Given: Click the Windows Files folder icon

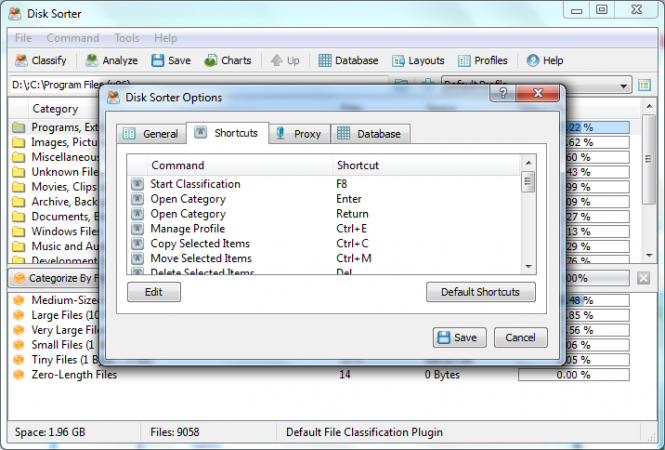Looking at the screenshot, I should (18, 231).
